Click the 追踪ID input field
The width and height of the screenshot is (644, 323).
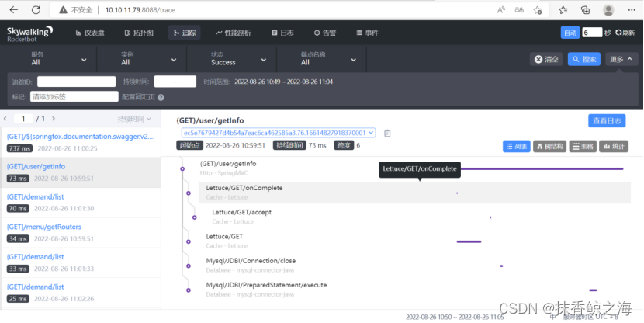point(76,82)
